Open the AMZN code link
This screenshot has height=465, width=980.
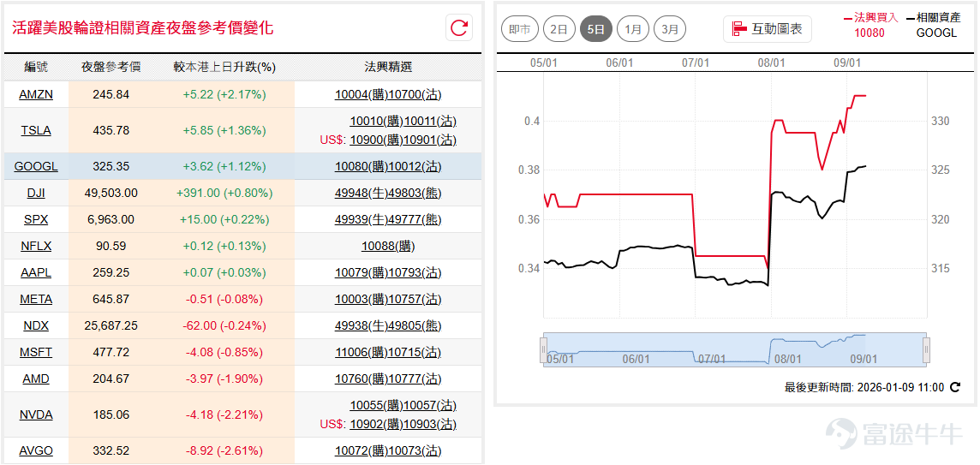36,94
